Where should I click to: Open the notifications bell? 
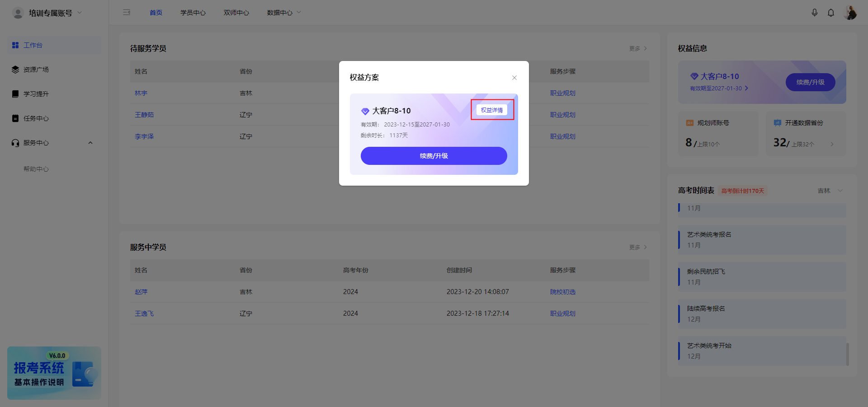click(x=831, y=12)
